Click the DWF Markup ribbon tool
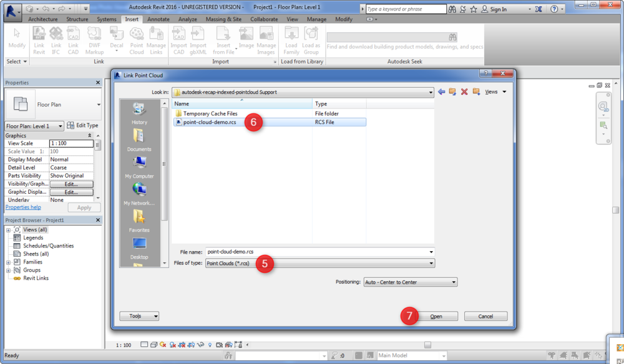Screen dimensions: 624x364 point(94,40)
